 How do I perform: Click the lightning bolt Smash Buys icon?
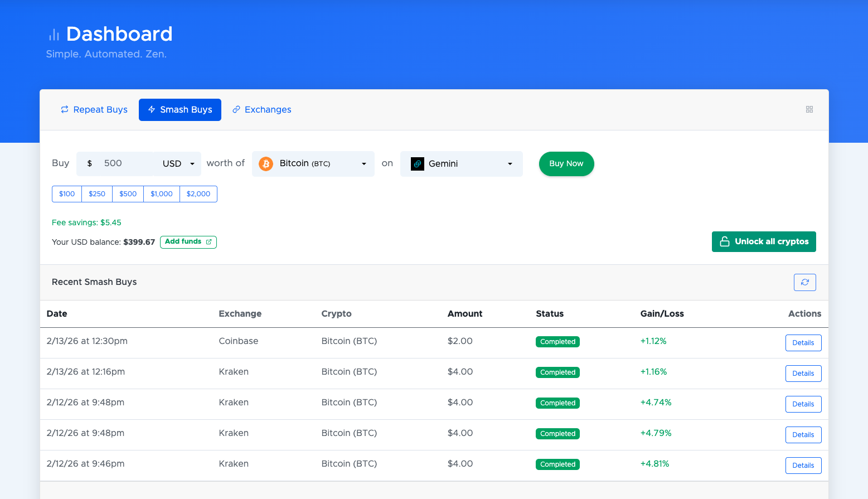[x=152, y=110]
